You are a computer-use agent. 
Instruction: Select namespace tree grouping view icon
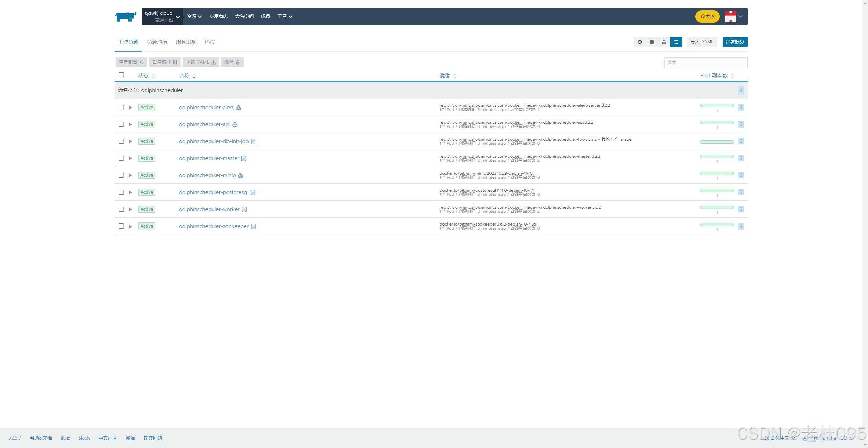(676, 42)
